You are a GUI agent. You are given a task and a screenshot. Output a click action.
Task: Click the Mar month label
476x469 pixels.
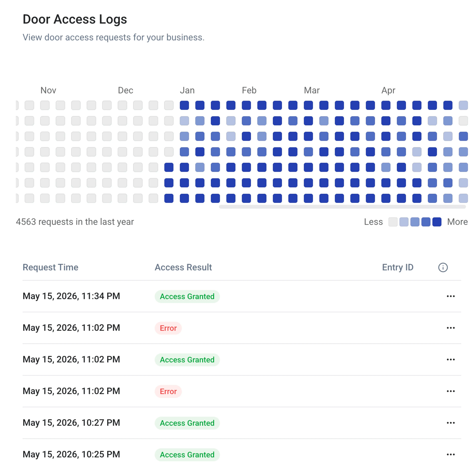pyautogui.click(x=312, y=90)
